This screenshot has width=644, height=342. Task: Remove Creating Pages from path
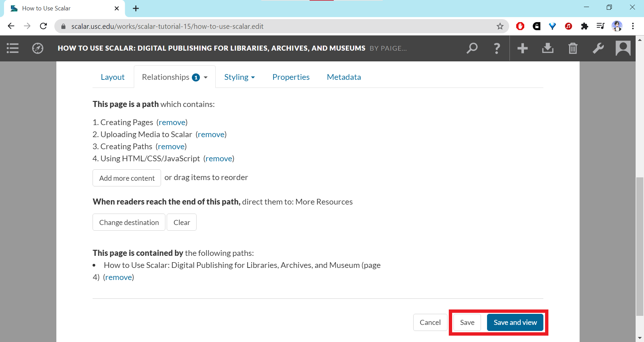172,122
